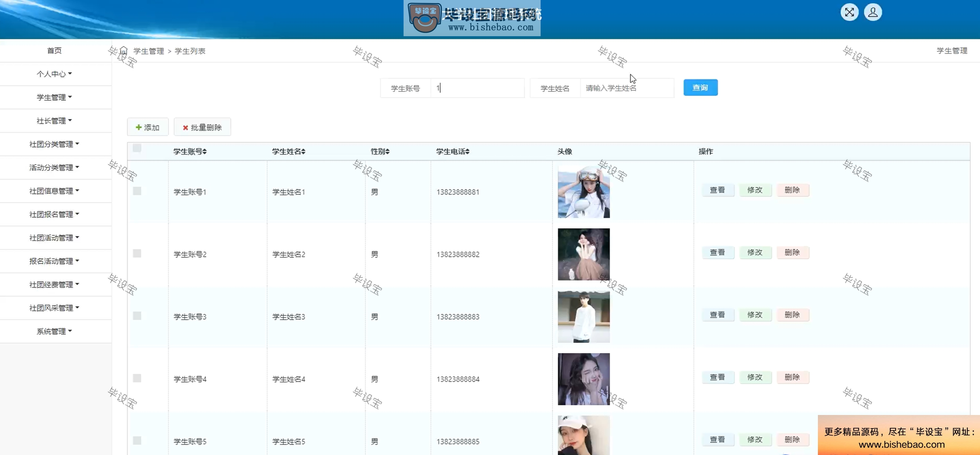Go to 首页 in the sidebar

pyautogui.click(x=56, y=50)
